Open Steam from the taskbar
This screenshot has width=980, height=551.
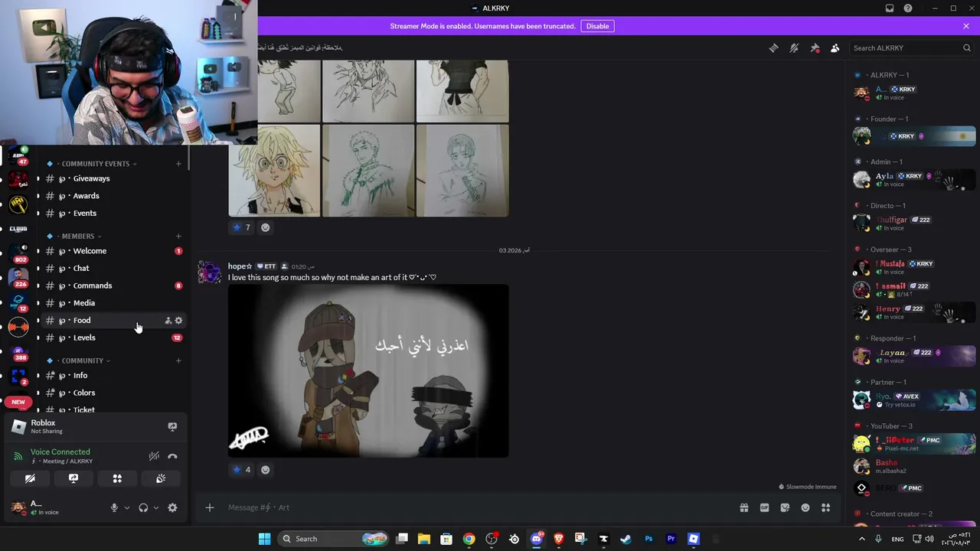point(626,539)
